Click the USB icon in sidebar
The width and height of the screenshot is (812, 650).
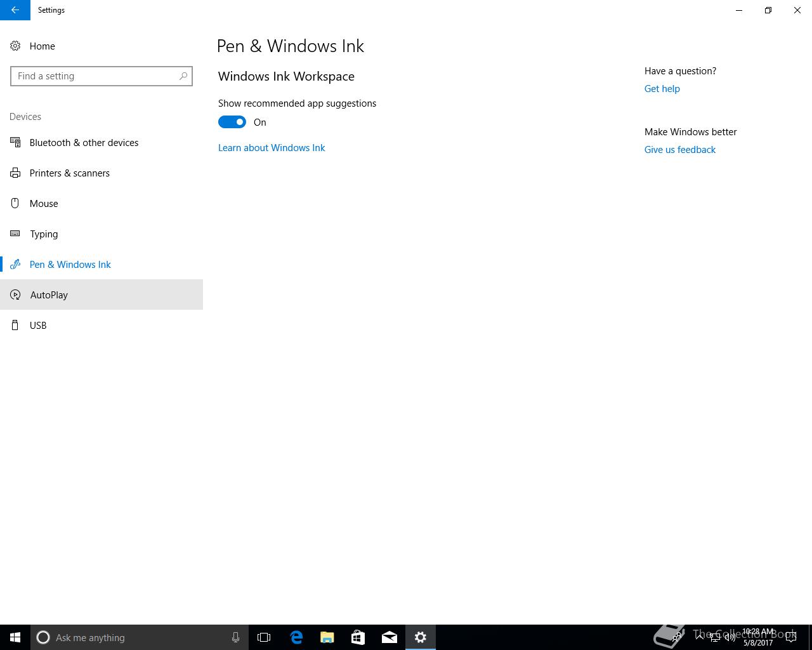[15, 325]
